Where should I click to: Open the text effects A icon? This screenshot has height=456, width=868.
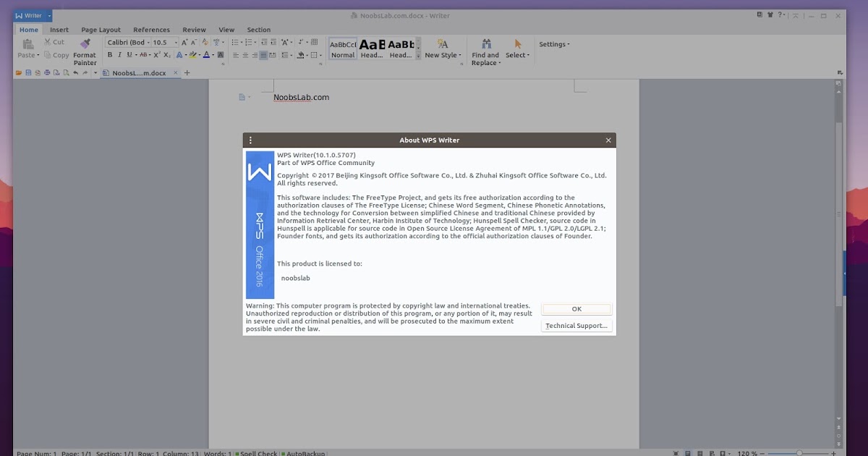(x=179, y=55)
